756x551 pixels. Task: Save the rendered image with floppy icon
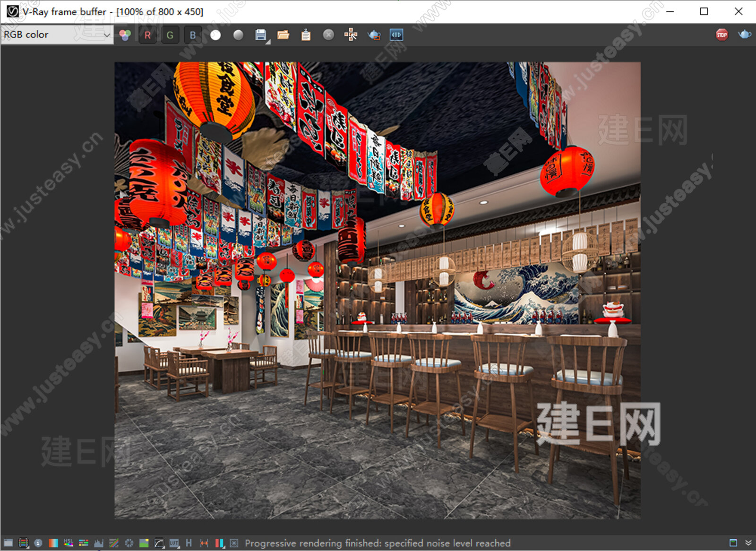[x=260, y=35]
